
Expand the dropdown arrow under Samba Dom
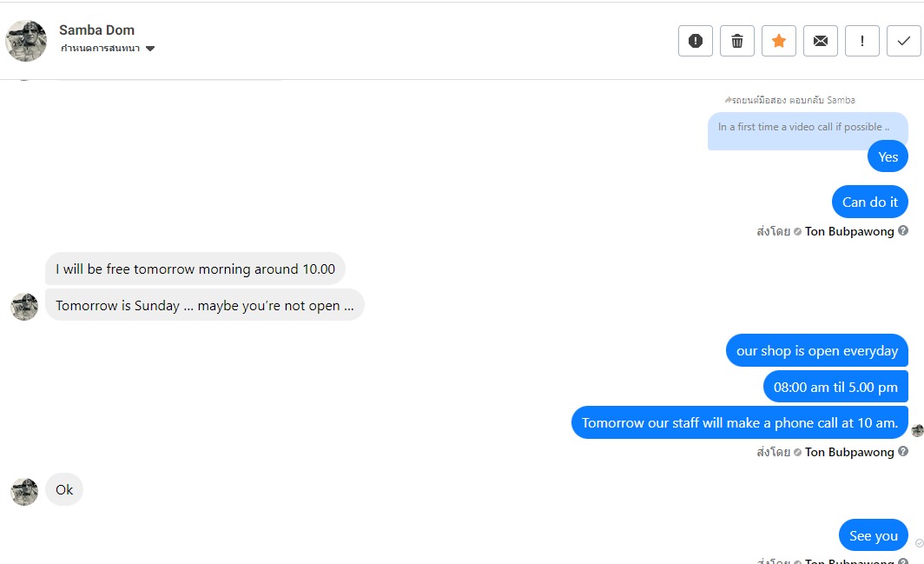tap(150, 49)
